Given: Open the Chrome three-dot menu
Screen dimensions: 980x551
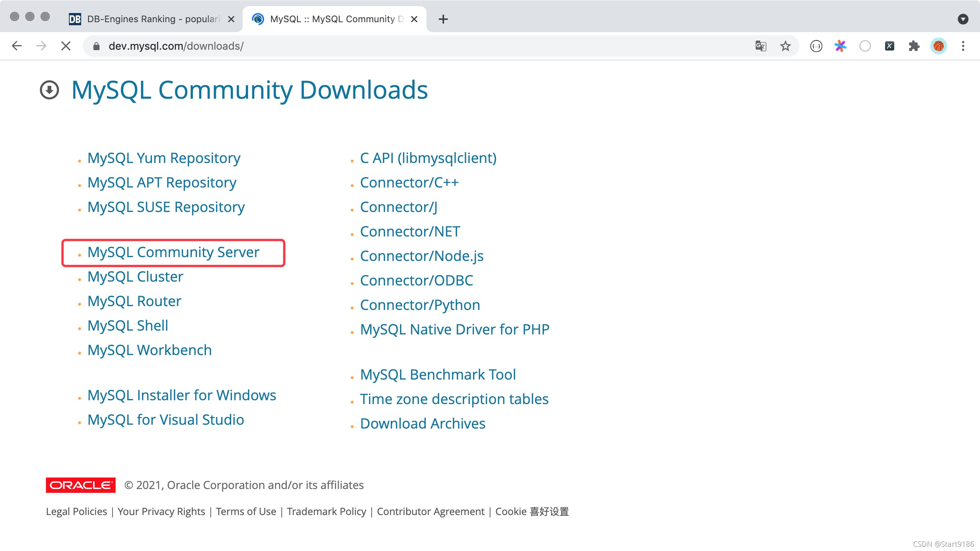Looking at the screenshot, I should click(963, 46).
